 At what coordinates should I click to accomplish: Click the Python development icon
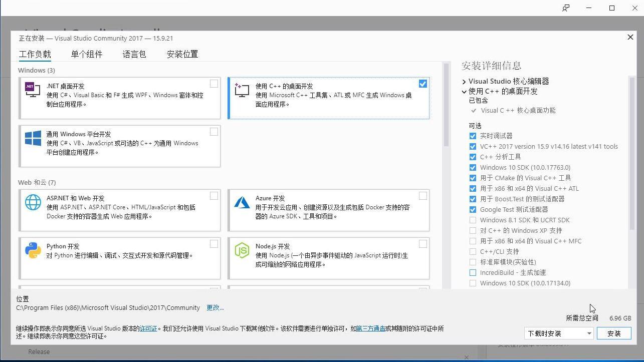tap(33, 250)
